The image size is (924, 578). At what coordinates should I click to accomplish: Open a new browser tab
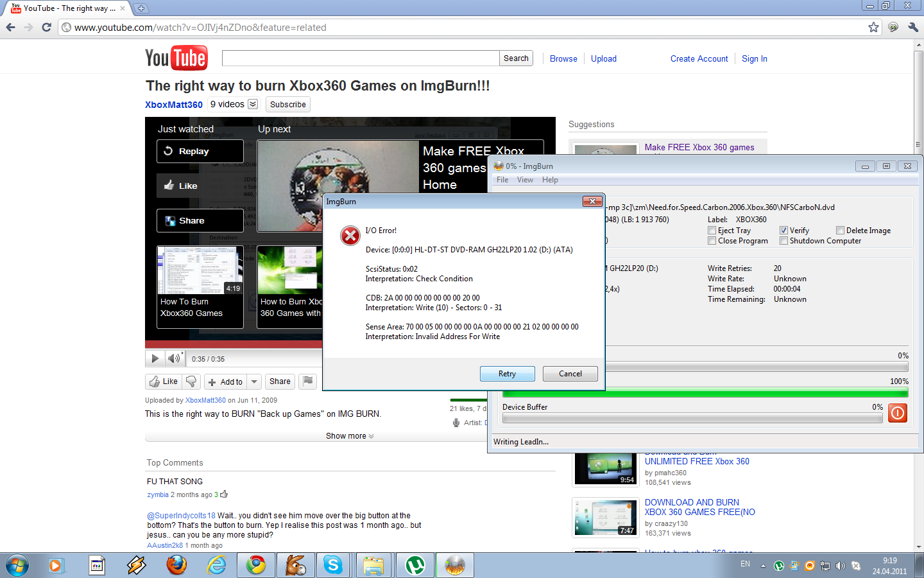tap(141, 8)
